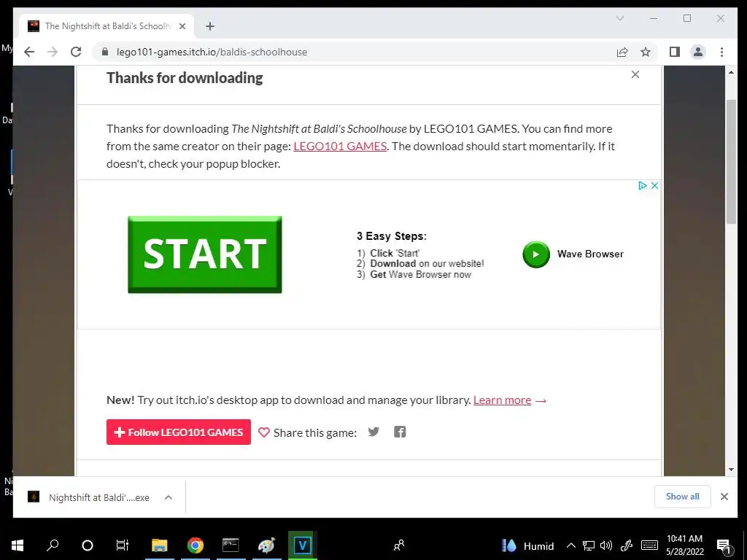Click the address bar URL field
This screenshot has width=747, height=560.
tap(352, 52)
